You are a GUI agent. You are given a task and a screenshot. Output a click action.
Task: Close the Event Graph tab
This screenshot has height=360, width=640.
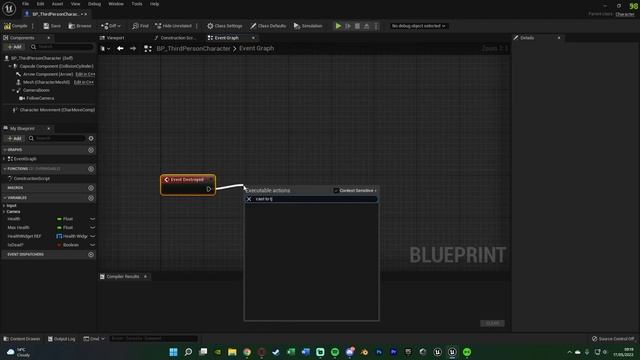pos(253,38)
